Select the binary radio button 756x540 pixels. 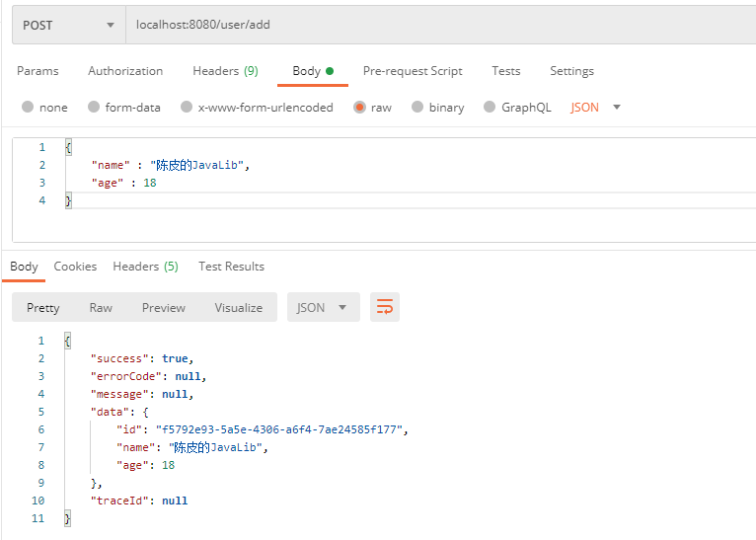[417, 108]
